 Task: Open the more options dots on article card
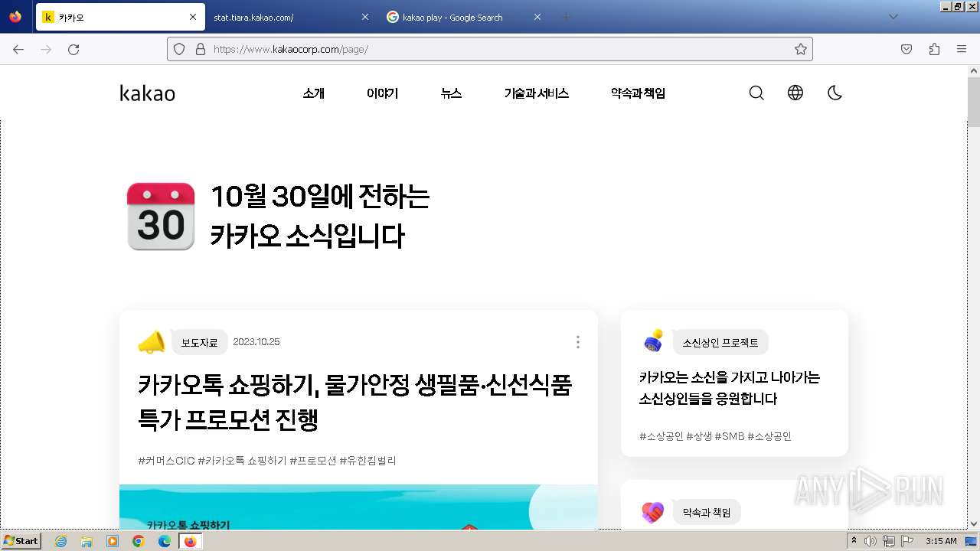coord(577,342)
